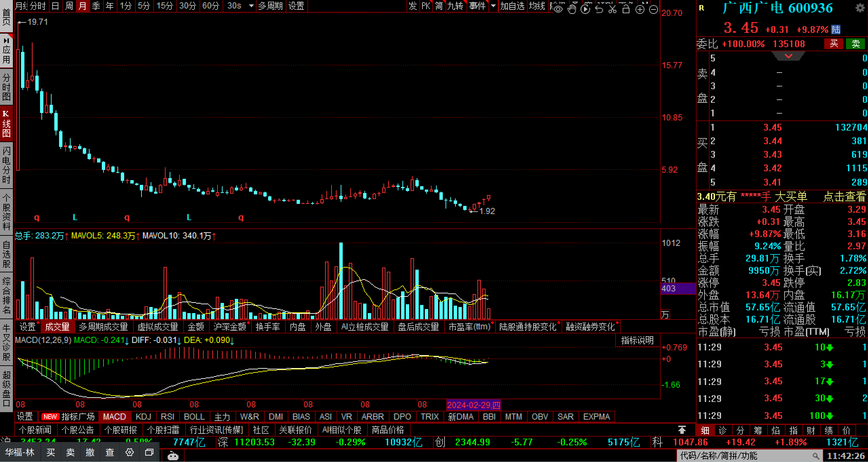Click the red 买 buy button
This screenshot has height=462, width=868.
pos(834,44)
